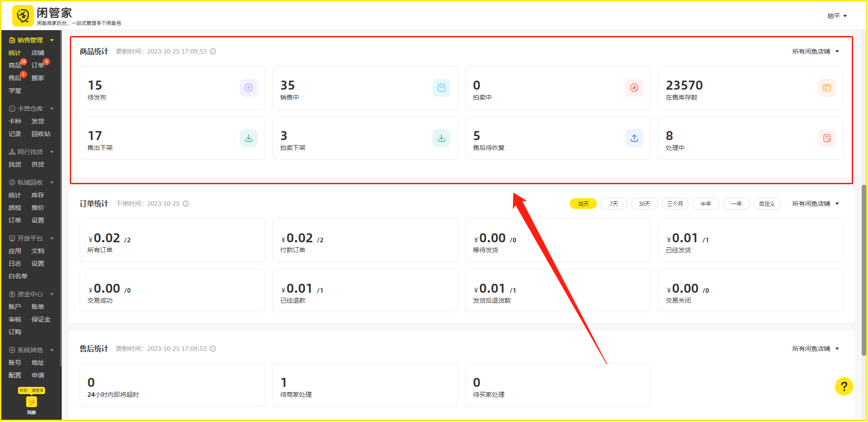
Task: Click the page vertical scrollbar
Action: coord(863,270)
